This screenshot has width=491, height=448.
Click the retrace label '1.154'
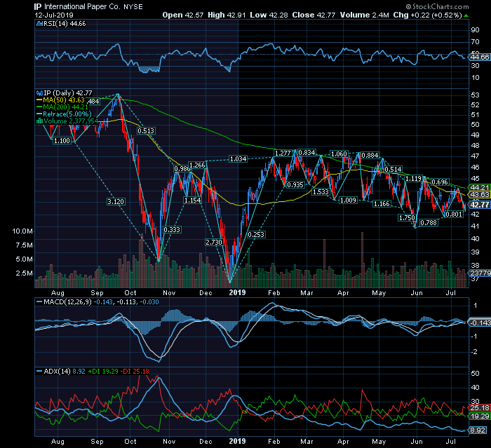(193, 201)
